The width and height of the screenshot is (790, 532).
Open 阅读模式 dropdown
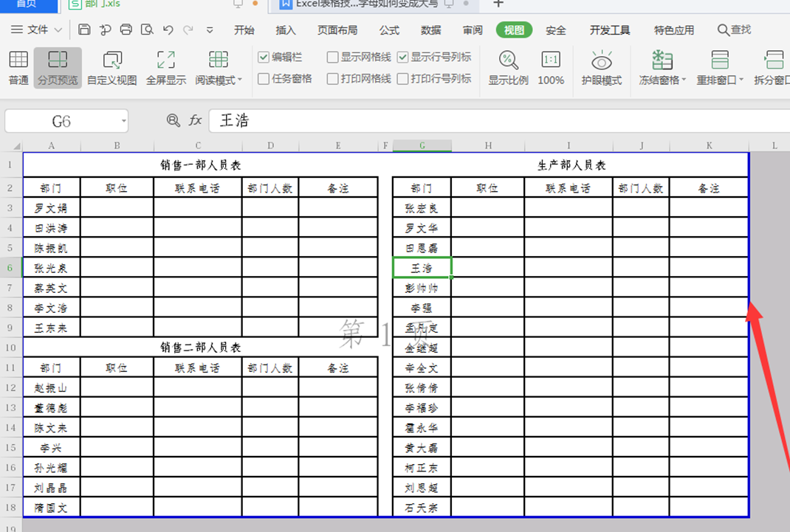[x=219, y=67]
